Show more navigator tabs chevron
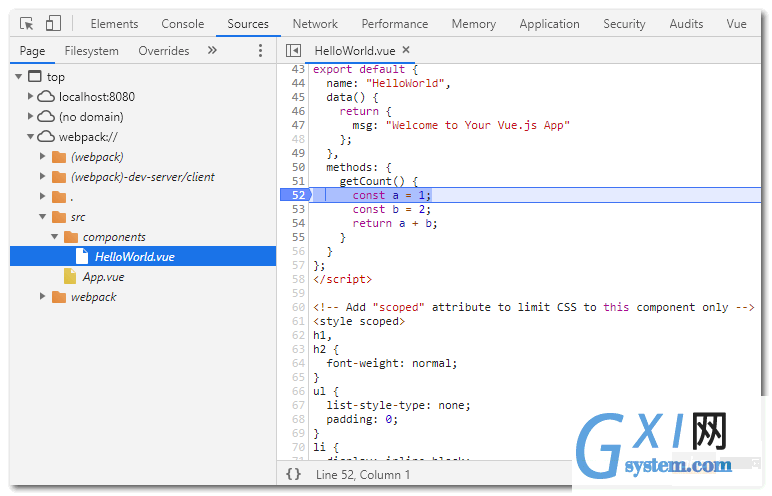Screen dimensions: 772x496 point(212,50)
